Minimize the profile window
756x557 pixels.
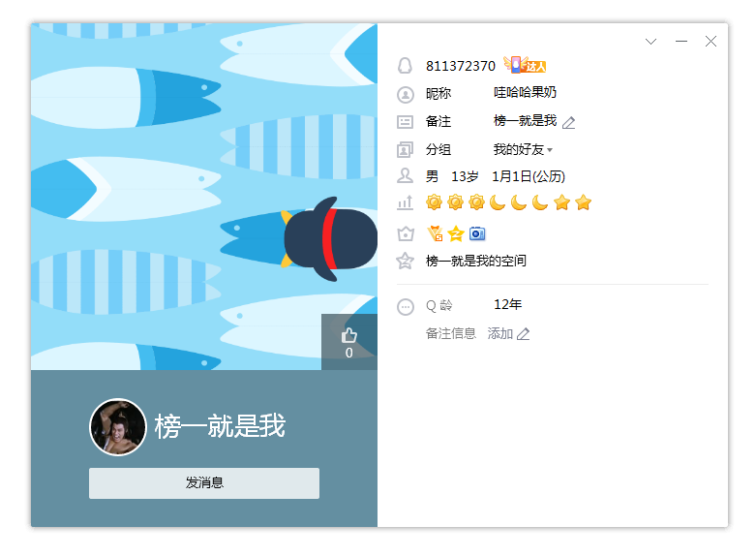click(681, 42)
